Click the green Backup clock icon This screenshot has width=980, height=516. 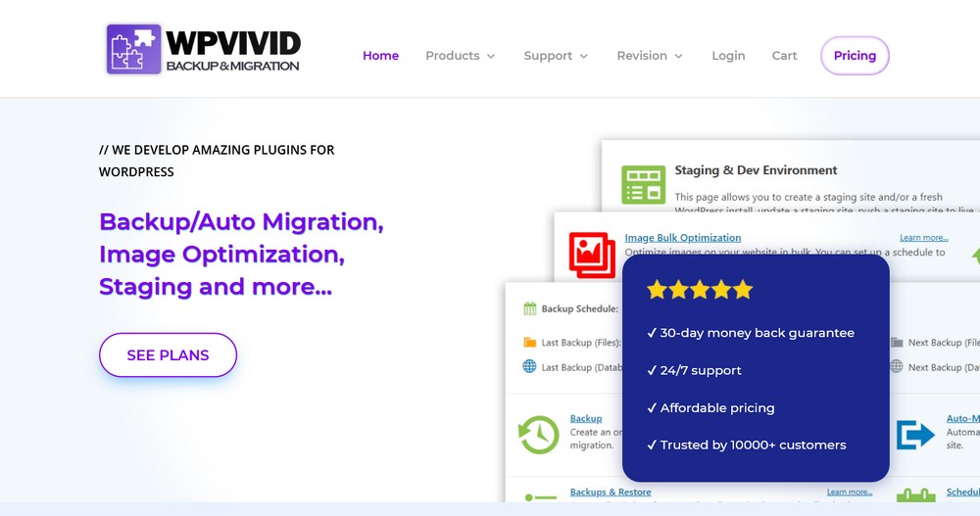pos(539,434)
